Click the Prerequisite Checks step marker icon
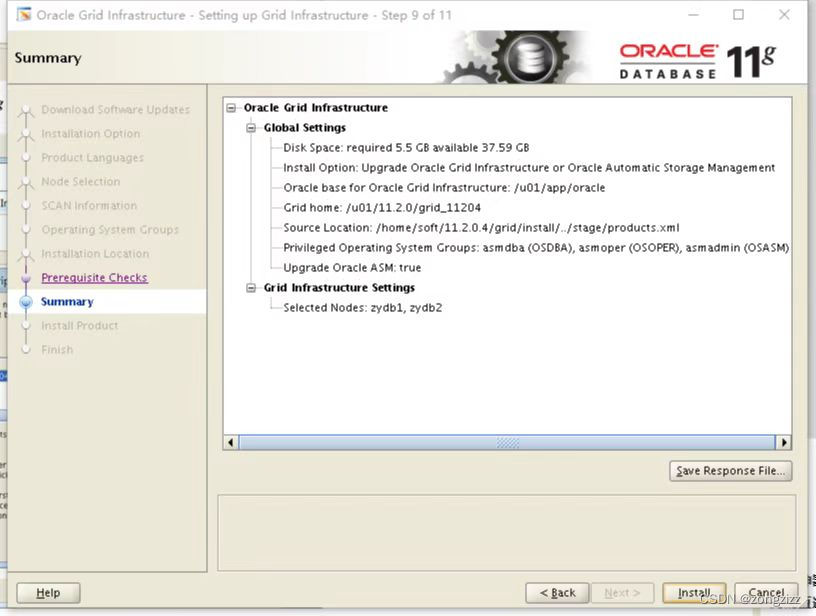The image size is (816, 616). coord(28,277)
